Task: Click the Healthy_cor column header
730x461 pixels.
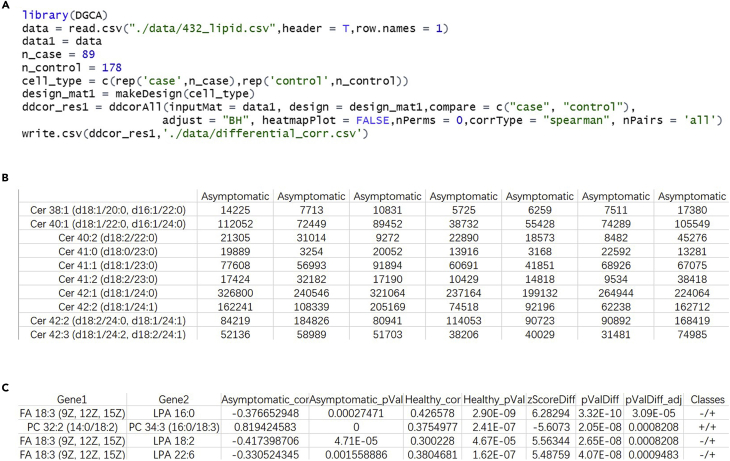Action: pos(433,400)
